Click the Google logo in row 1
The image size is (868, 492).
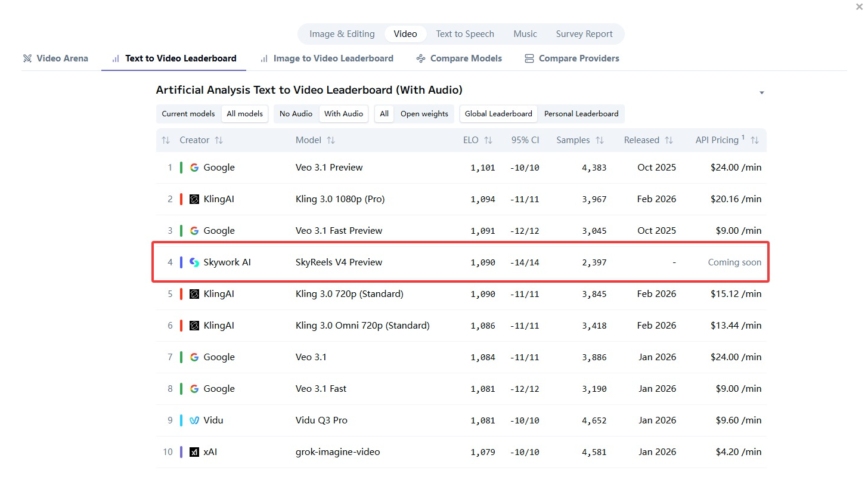194,168
